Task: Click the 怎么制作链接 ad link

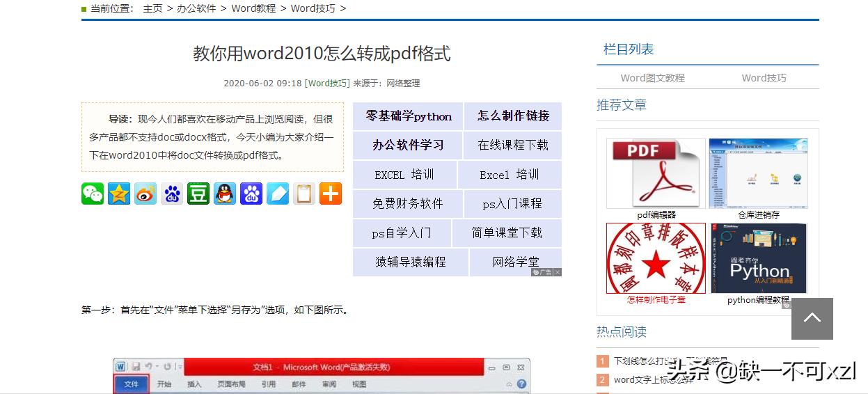Action: pos(513,116)
